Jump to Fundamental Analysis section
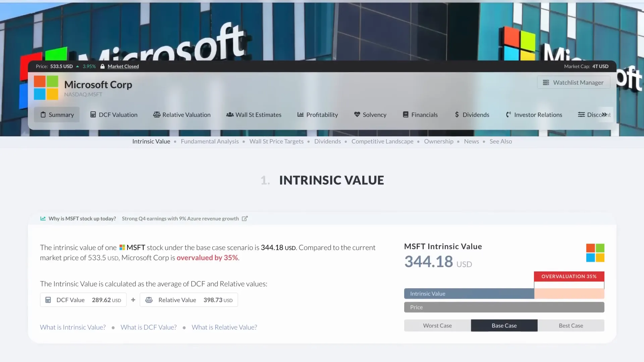The image size is (644, 362). click(x=210, y=141)
